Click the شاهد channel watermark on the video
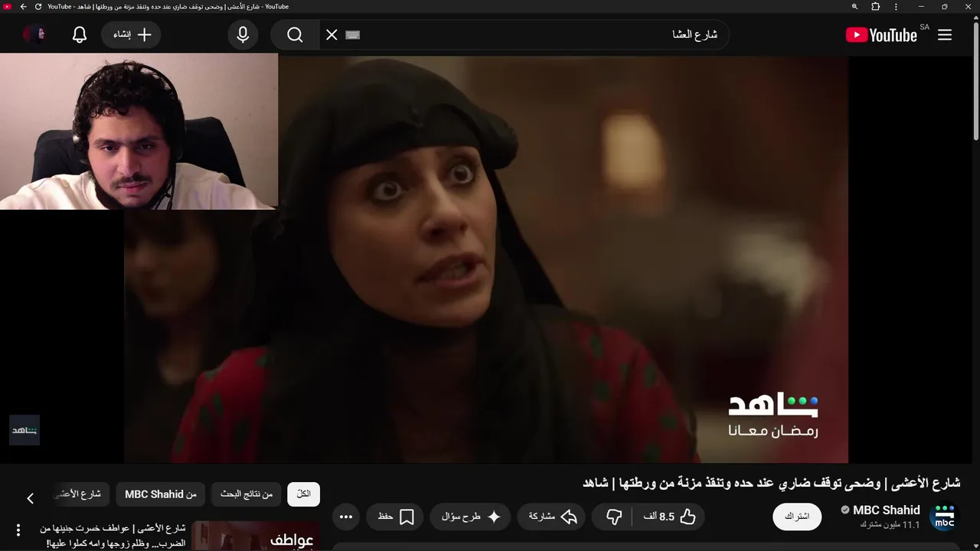The height and width of the screenshot is (551, 980). (x=24, y=430)
